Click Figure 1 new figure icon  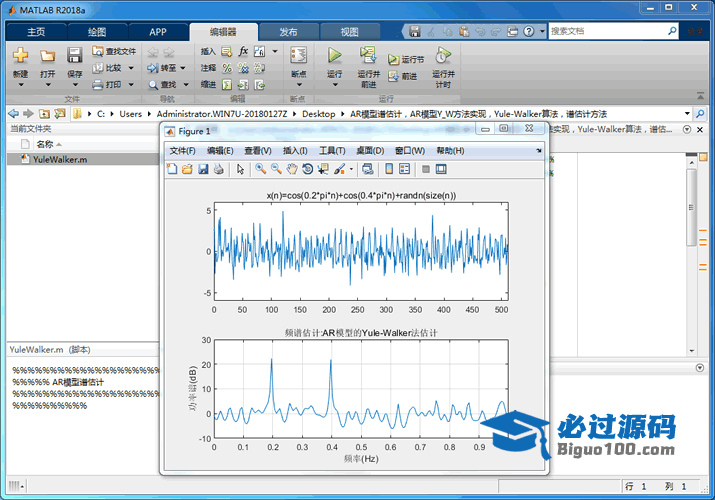[172, 169]
